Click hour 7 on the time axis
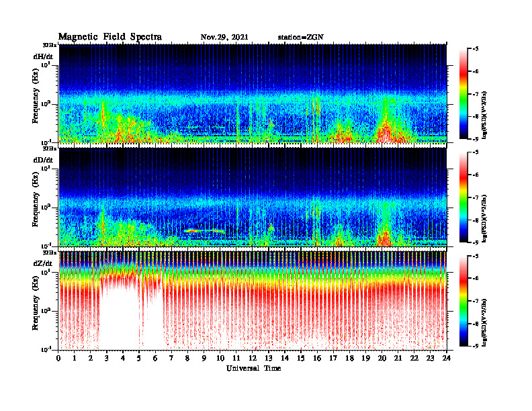Screen dimensions: 532x411 click(172, 359)
